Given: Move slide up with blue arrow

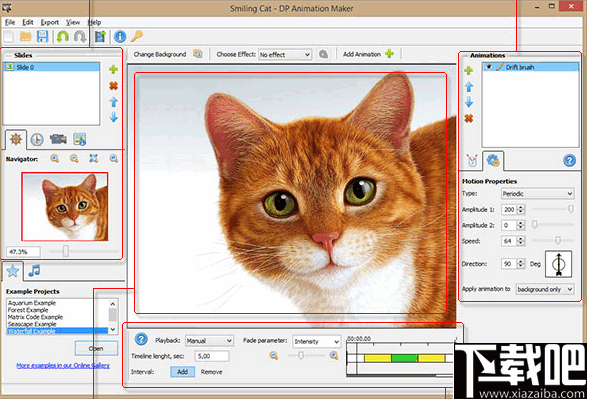Looking at the screenshot, I should [113, 102].
